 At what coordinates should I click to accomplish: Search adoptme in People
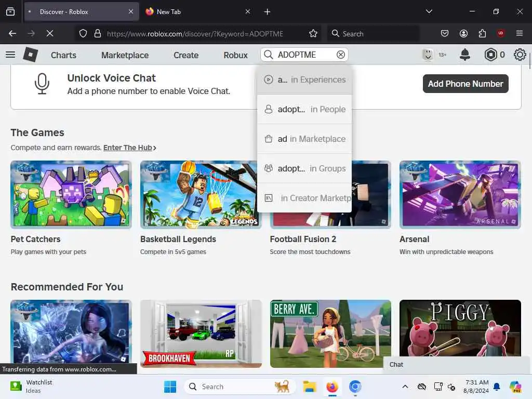click(304, 109)
